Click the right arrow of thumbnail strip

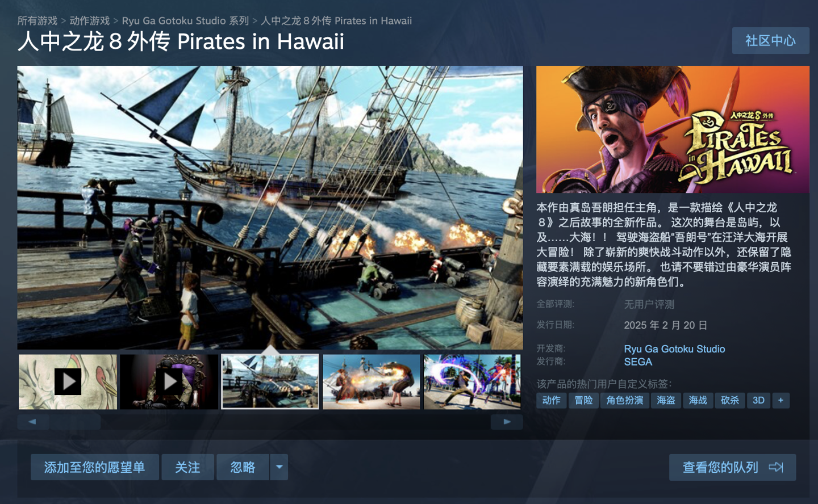point(507,422)
